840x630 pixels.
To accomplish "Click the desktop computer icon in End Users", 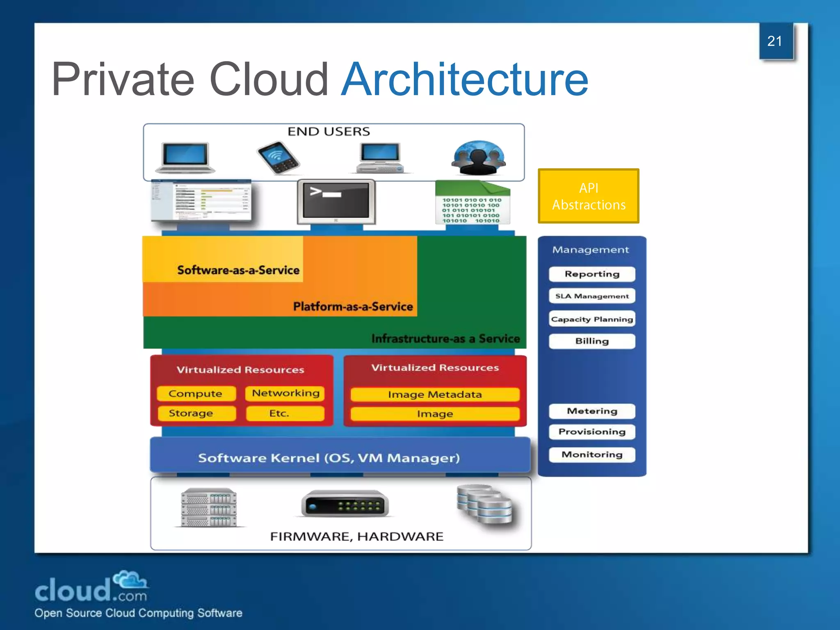I will tap(380, 158).
